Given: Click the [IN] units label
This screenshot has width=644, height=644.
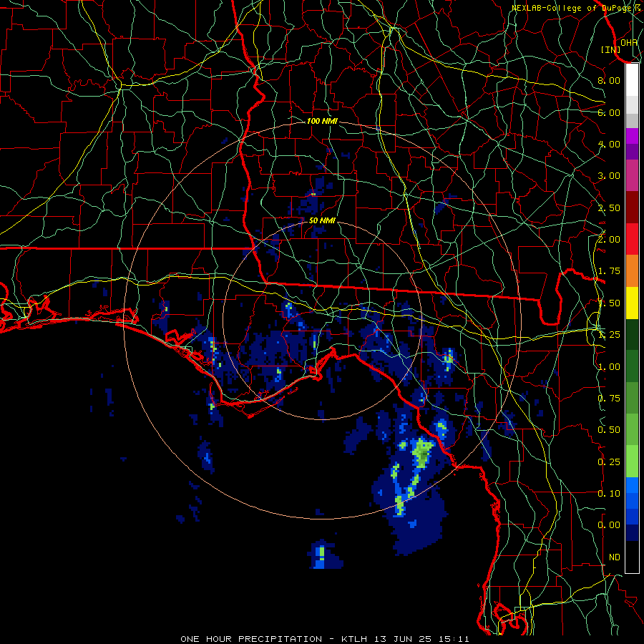Looking at the screenshot, I should coord(610,49).
